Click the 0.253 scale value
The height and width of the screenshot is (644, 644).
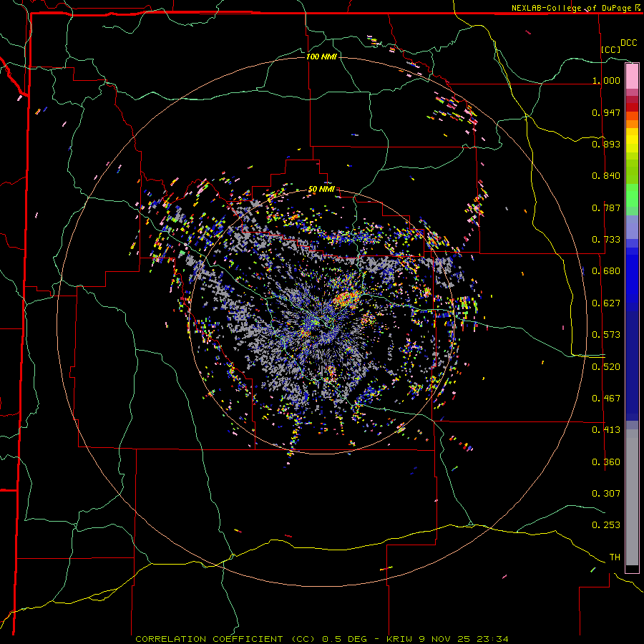point(606,525)
